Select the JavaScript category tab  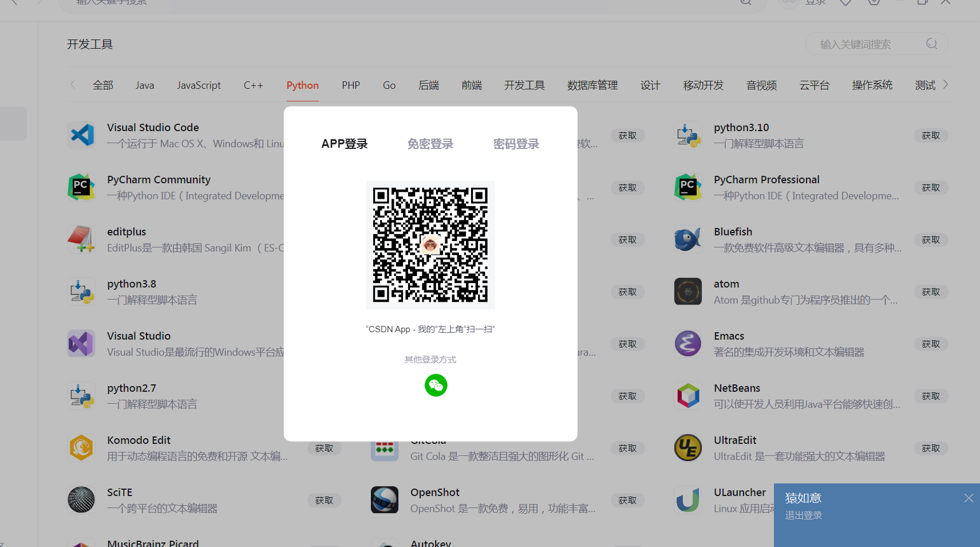tap(199, 85)
